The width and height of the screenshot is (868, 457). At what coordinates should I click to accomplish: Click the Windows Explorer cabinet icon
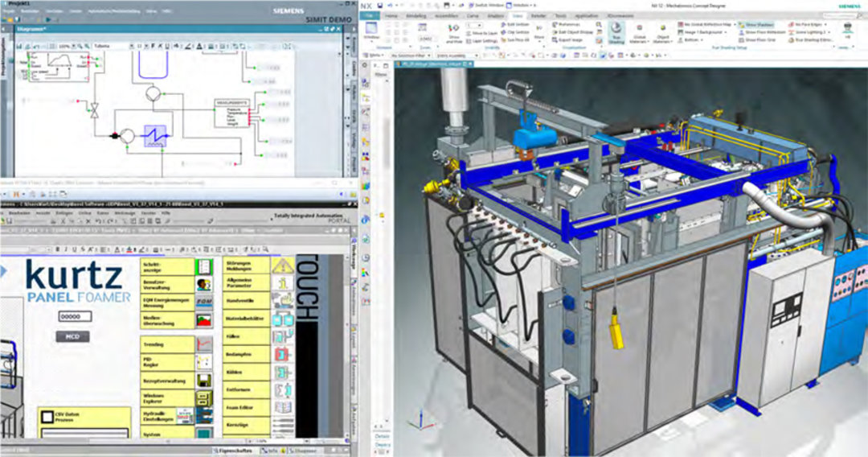pos(204,398)
